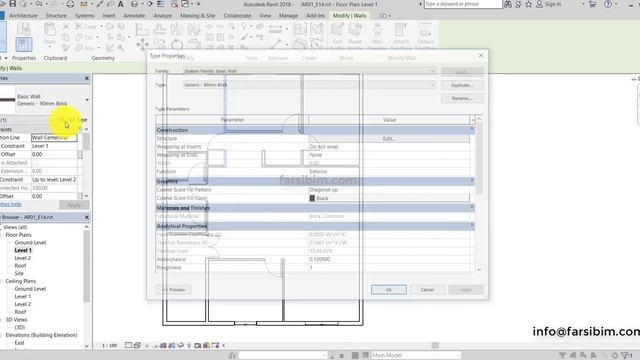Viewport: 640px width, 360px height.
Task: Open the Structure ribbon tab
Action: click(x=56, y=16)
